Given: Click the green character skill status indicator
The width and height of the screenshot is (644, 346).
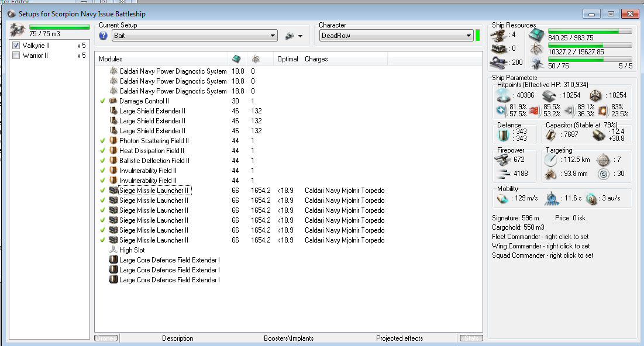Looking at the screenshot, I should [x=478, y=35].
